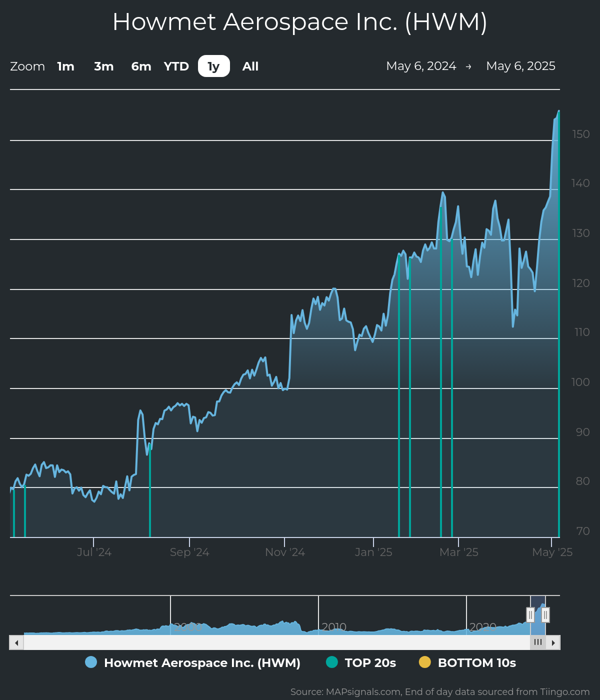600x700 pixels.
Task: Click the Jan '25 axis label
Action: tap(373, 552)
